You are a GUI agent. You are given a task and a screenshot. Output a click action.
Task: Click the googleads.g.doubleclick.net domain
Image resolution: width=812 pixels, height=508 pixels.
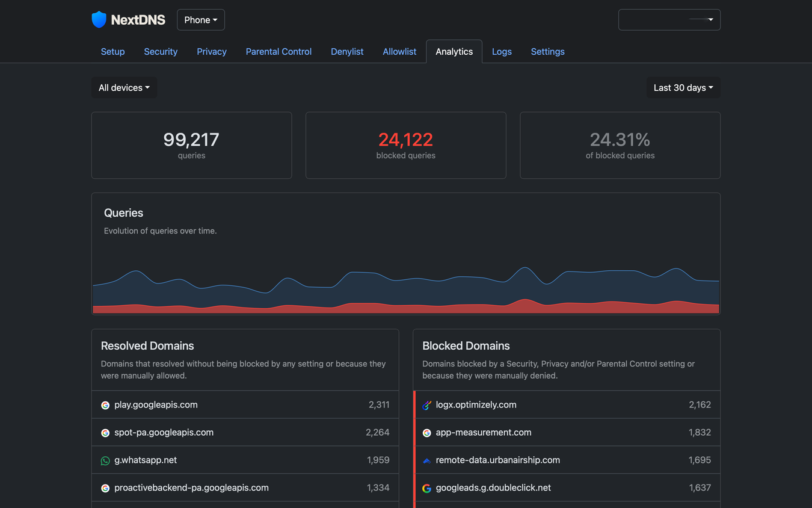pos(493,488)
